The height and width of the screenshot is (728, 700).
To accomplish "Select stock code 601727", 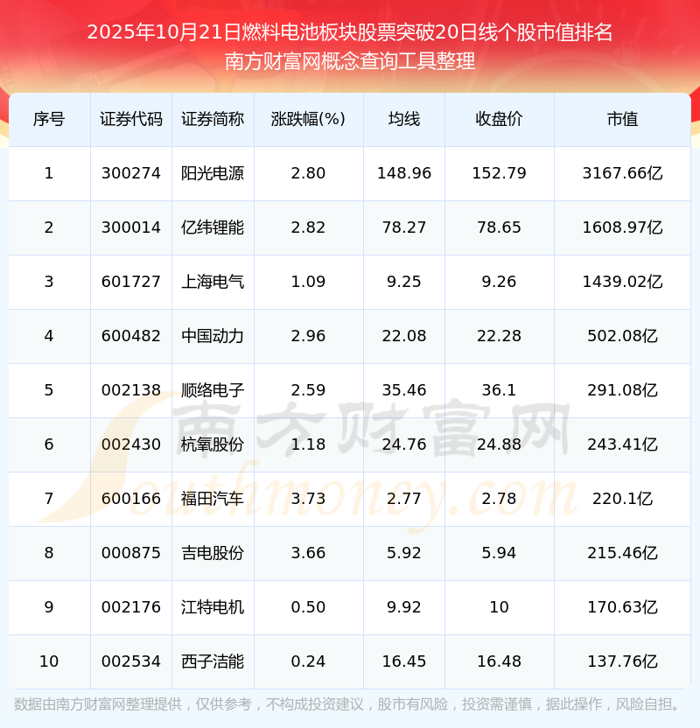I will 131,282.
